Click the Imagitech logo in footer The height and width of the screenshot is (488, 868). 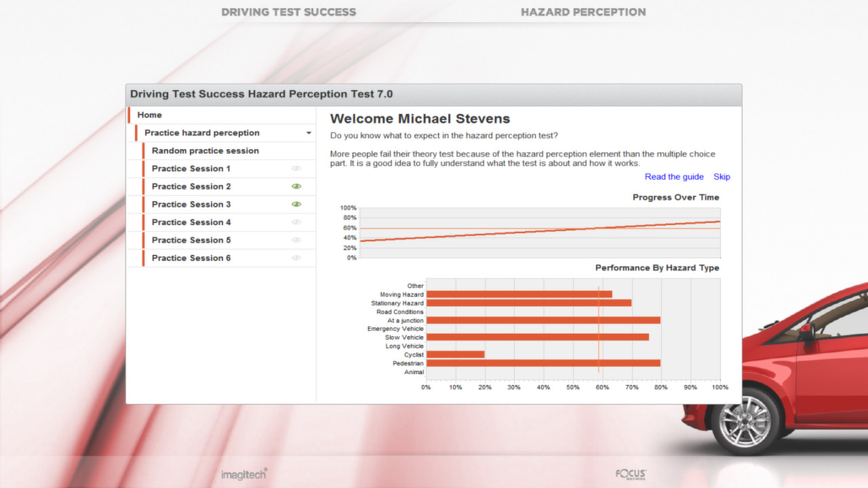click(x=243, y=474)
